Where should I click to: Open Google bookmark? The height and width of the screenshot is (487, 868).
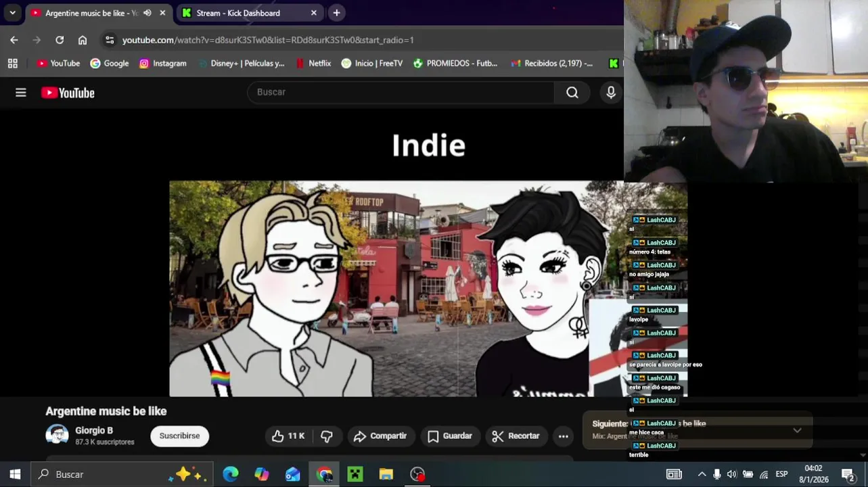pyautogui.click(x=110, y=63)
